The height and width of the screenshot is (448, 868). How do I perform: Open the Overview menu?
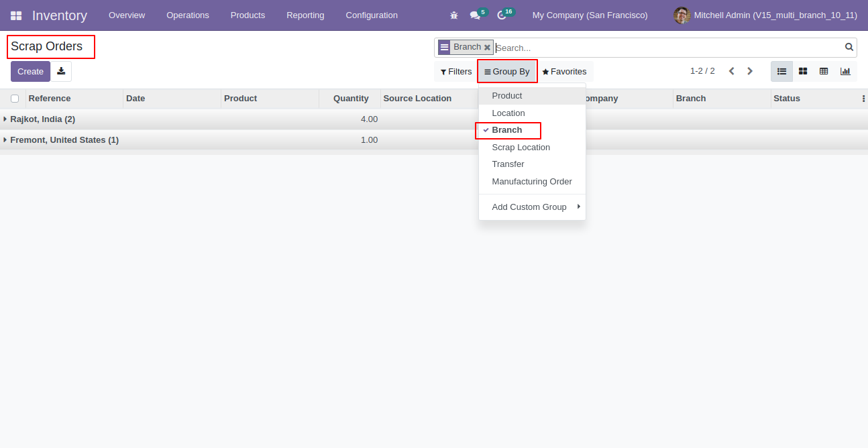(127, 15)
